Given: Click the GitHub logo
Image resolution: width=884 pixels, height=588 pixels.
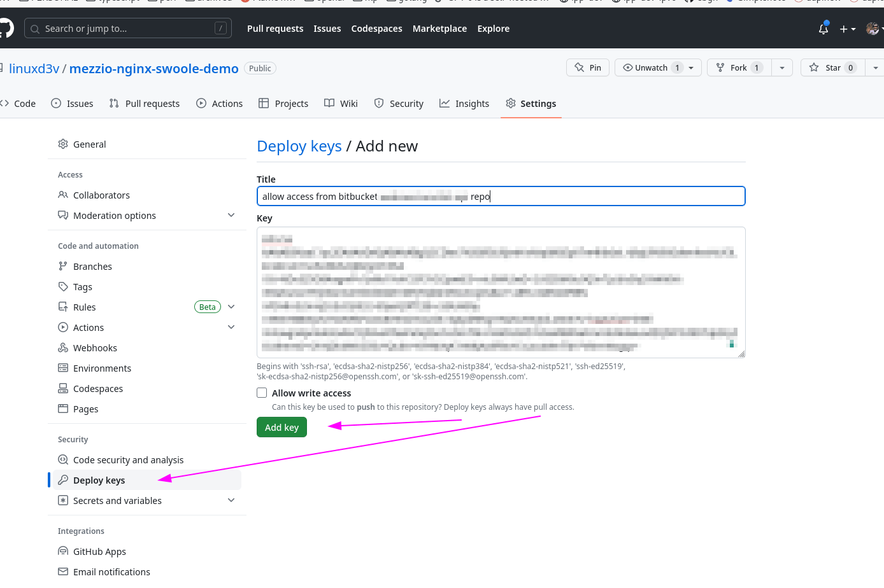Looking at the screenshot, I should pyautogui.click(x=6, y=28).
